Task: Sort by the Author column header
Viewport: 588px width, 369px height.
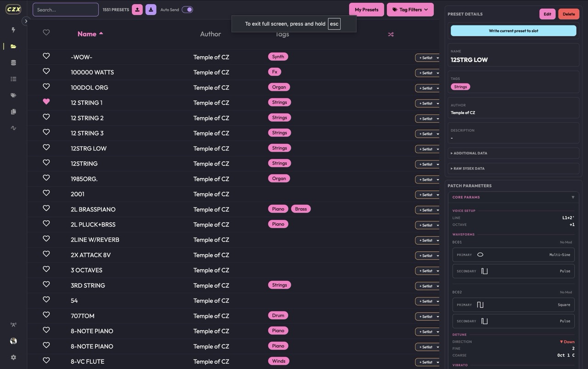Action: click(210, 34)
